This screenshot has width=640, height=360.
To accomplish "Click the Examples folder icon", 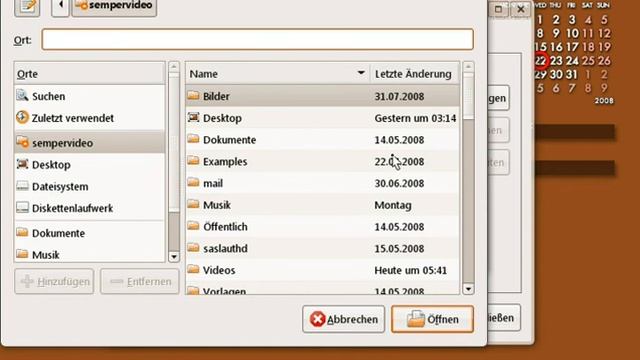I will [193, 161].
